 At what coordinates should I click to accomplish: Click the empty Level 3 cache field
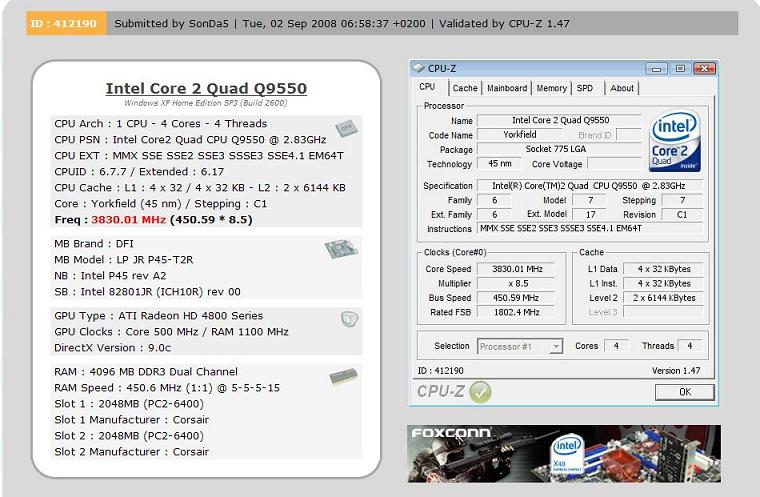click(663, 312)
